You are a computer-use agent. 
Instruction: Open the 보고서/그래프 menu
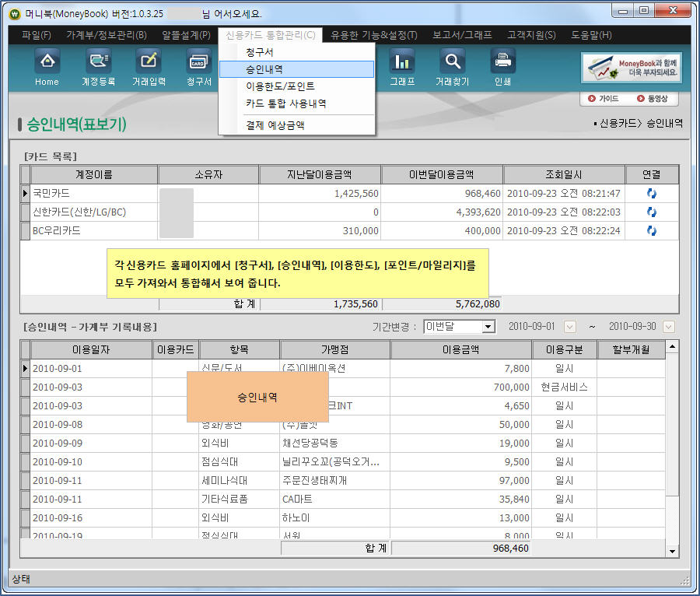coord(462,35)
